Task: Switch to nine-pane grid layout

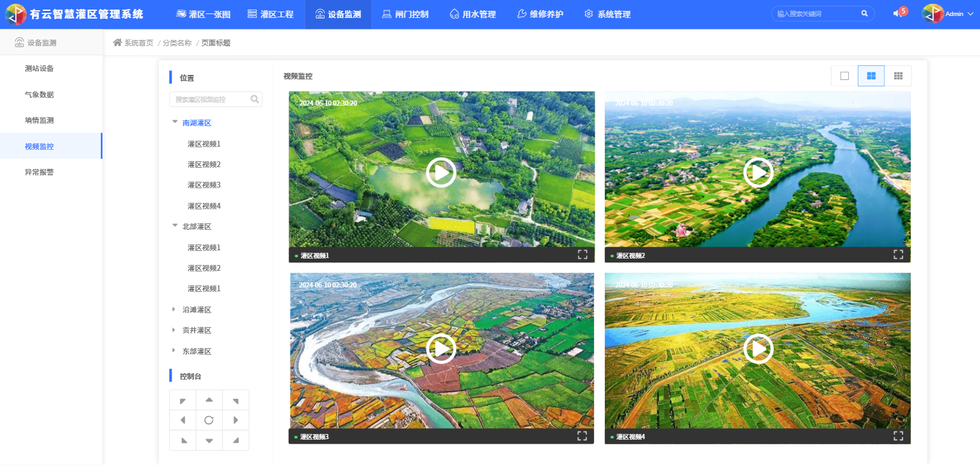Action: pyautogui.click(x=898, y=76)
